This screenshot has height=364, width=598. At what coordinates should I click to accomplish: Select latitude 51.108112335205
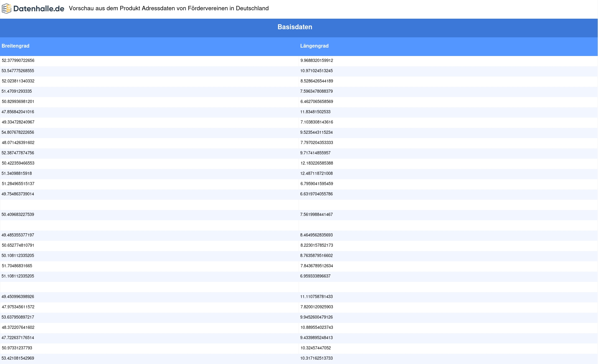click(18, 276)
